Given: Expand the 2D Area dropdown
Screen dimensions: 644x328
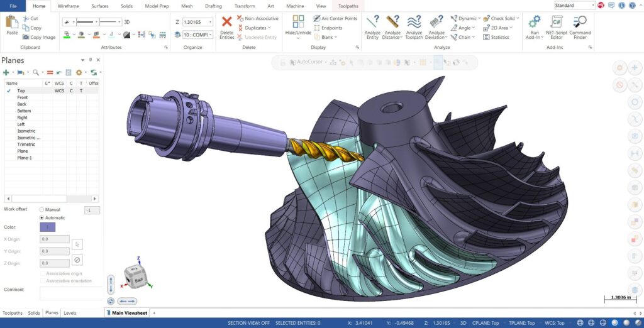Looking at the screenshot, I should click(x=511, y=28).
